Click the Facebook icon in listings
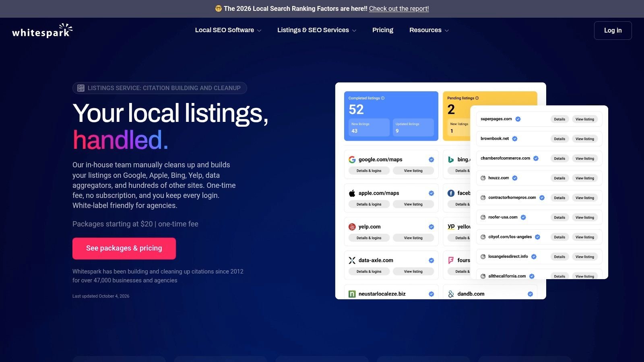 coord(451,193)
